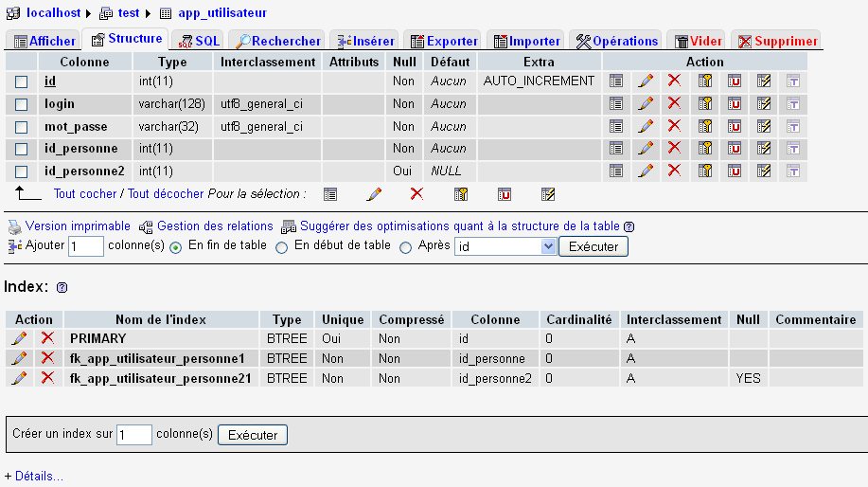868x487 pixels.
Task: Click the browse icon for the id row
Action: 615,81
